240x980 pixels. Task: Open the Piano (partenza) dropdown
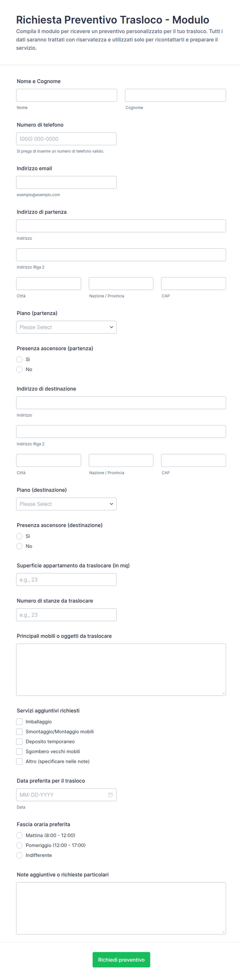66,327
